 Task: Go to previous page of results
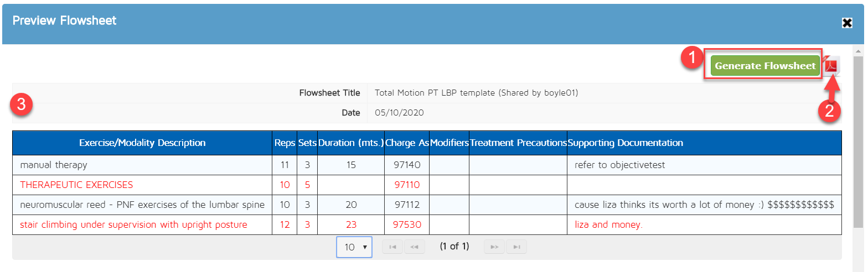[414, 247]
